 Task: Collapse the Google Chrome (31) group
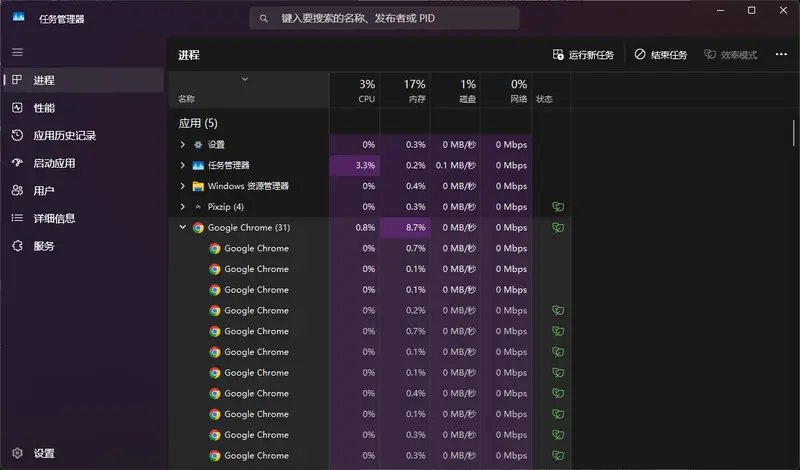pos(182,227)
